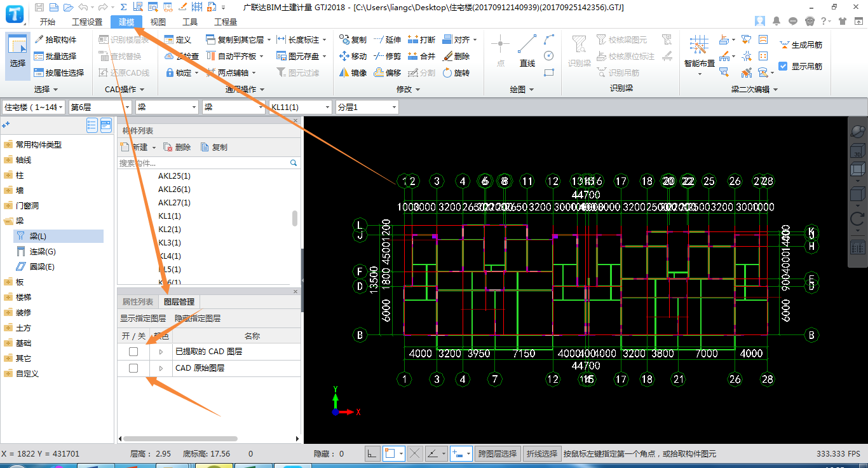The width and height of the screenshot is (868, 468).
Task: Click the 生成吊筋 generate hanger bar tool
Action: pyautogui.click(x=801, y=45)
